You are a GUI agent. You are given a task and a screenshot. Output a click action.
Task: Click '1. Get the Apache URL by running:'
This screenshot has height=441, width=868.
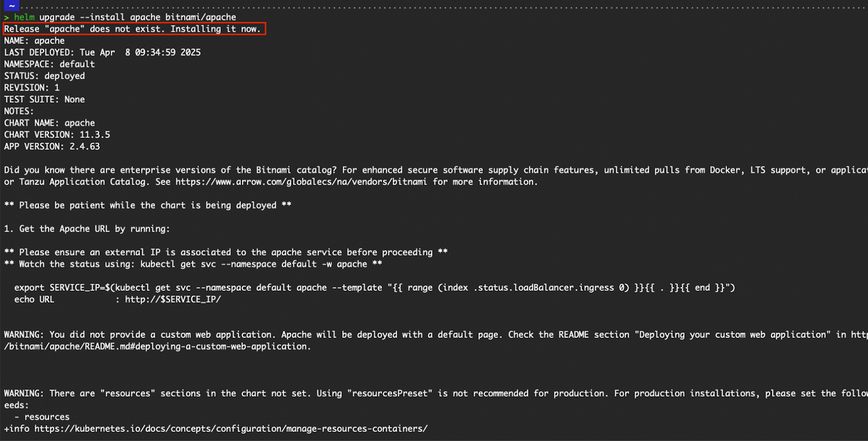87,229
